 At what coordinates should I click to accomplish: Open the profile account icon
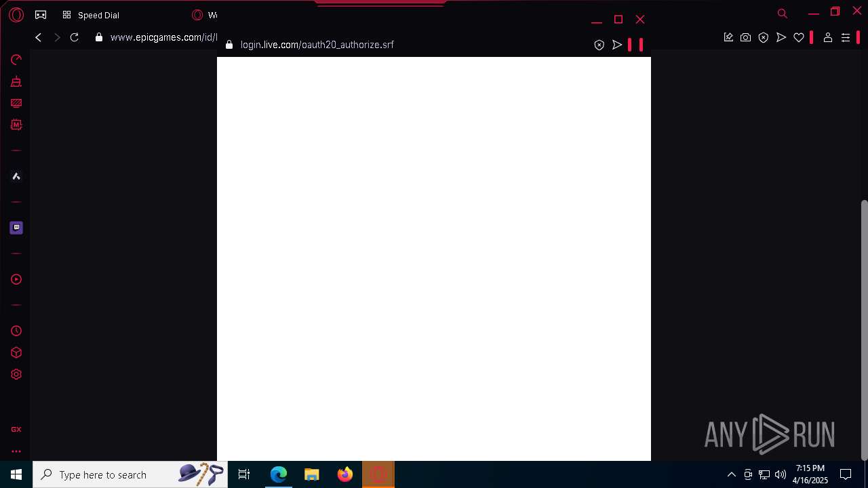coord(828,37)
